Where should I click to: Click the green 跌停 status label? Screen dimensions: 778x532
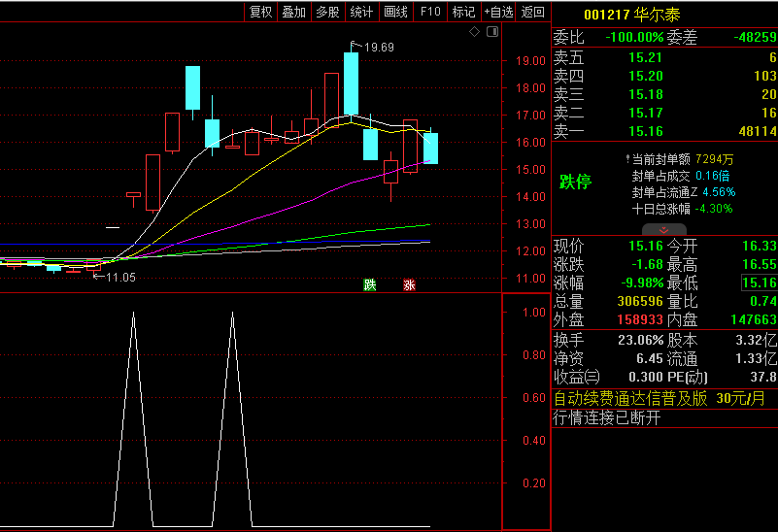576,182
